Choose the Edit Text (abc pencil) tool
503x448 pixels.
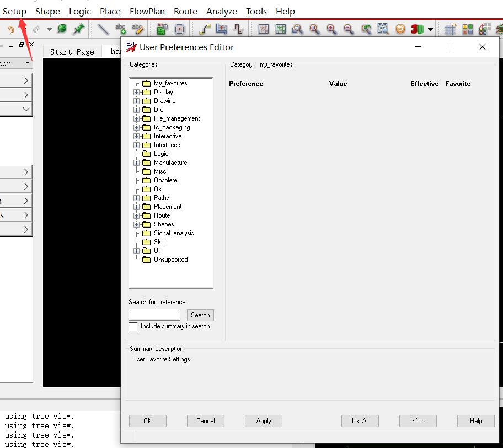pos(138,29)
